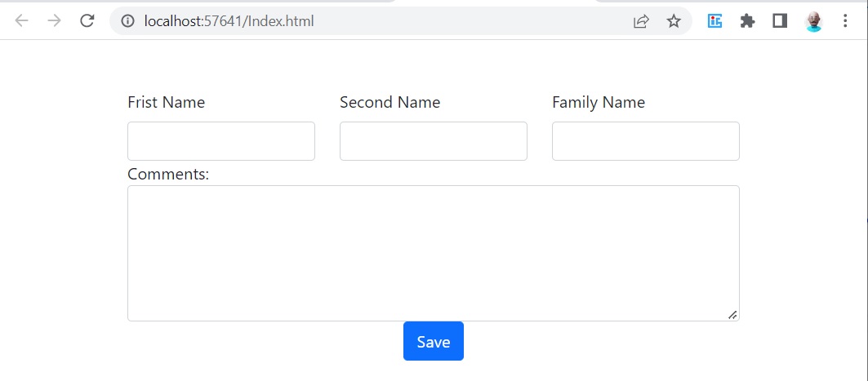Screen dimensions: 868x381
Task: Focus the Frist Name text field
Action: click(221, 141)
